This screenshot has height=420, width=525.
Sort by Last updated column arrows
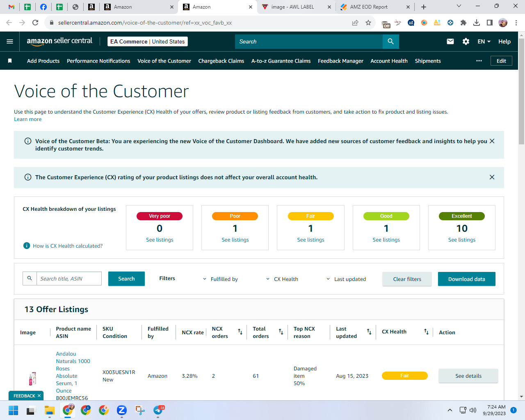pos(369,331)
